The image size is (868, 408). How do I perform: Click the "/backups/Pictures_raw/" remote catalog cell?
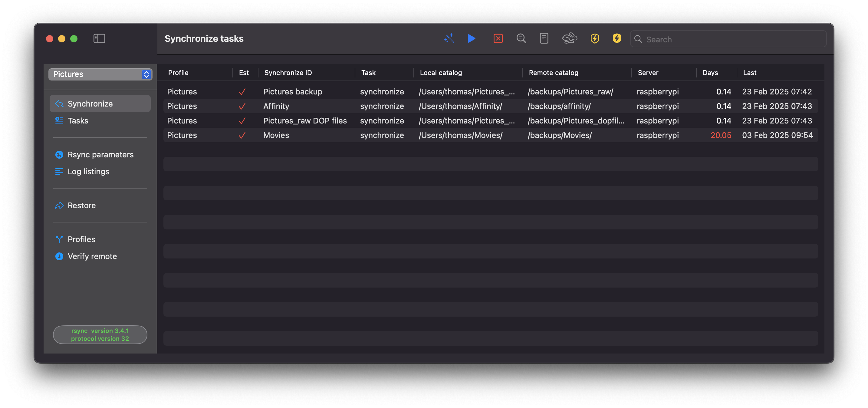(x=570, y=92)
